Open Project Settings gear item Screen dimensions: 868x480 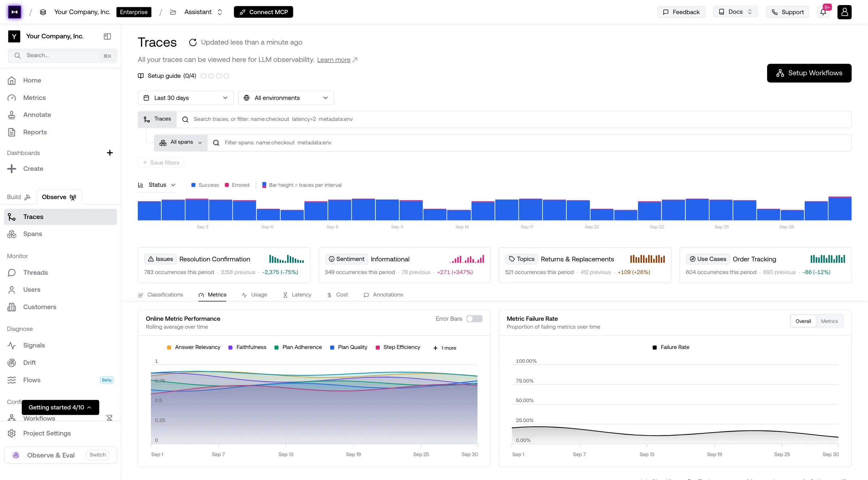60,433
